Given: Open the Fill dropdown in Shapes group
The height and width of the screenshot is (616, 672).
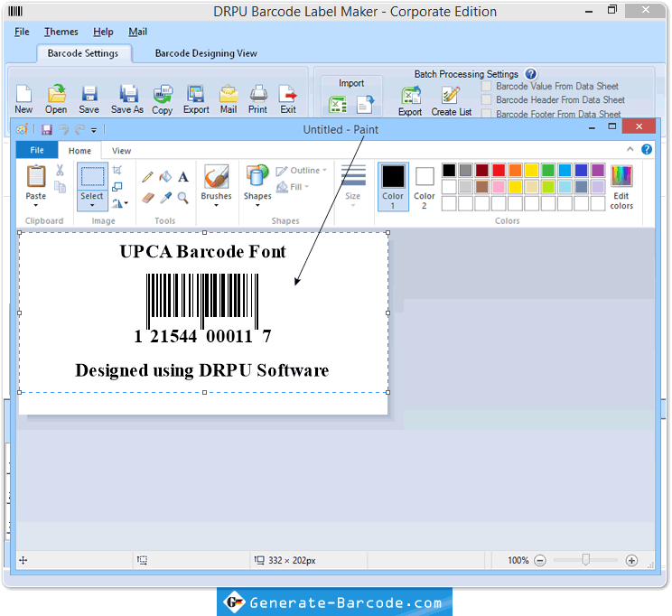Looking at the screenshot, I should 293,187.
